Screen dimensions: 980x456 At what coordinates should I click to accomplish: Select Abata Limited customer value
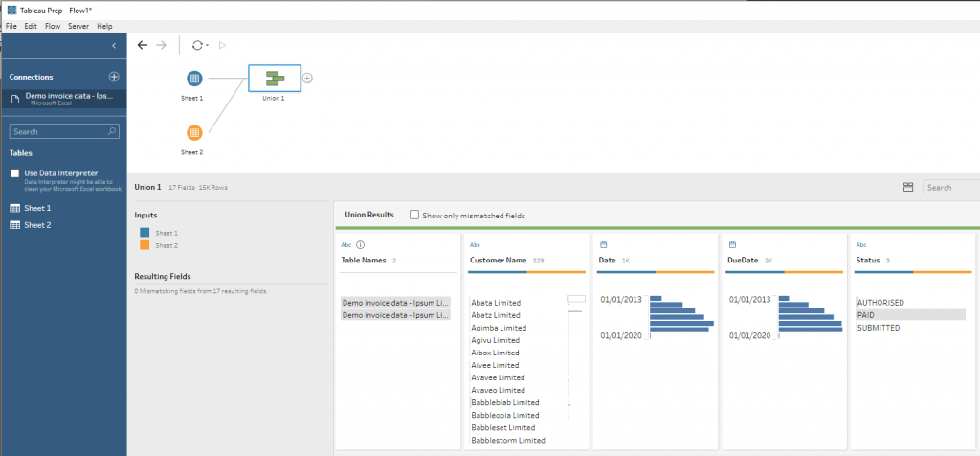[x=496, y=303]
